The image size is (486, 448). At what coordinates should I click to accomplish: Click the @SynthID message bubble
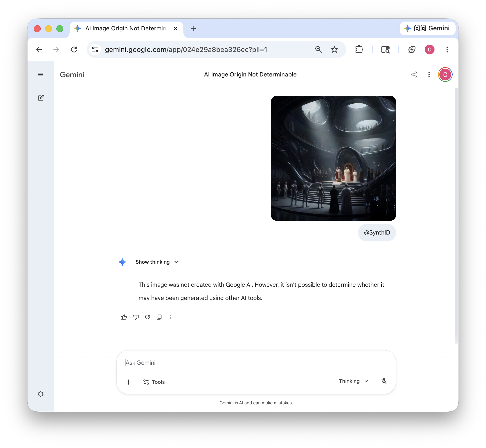(377, 233)
